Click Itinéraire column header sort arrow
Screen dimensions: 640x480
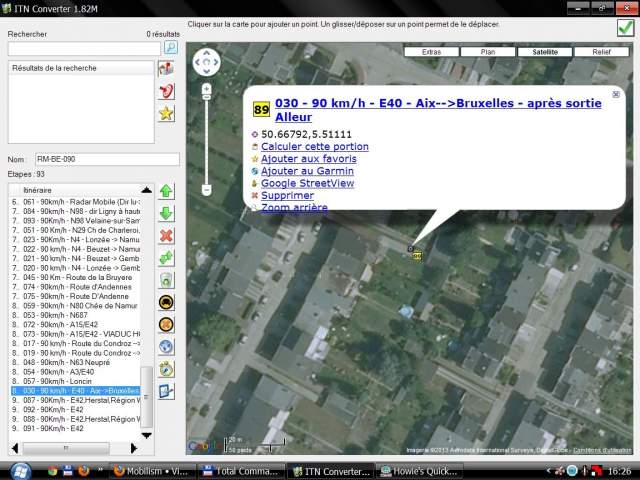coord(146,190)
